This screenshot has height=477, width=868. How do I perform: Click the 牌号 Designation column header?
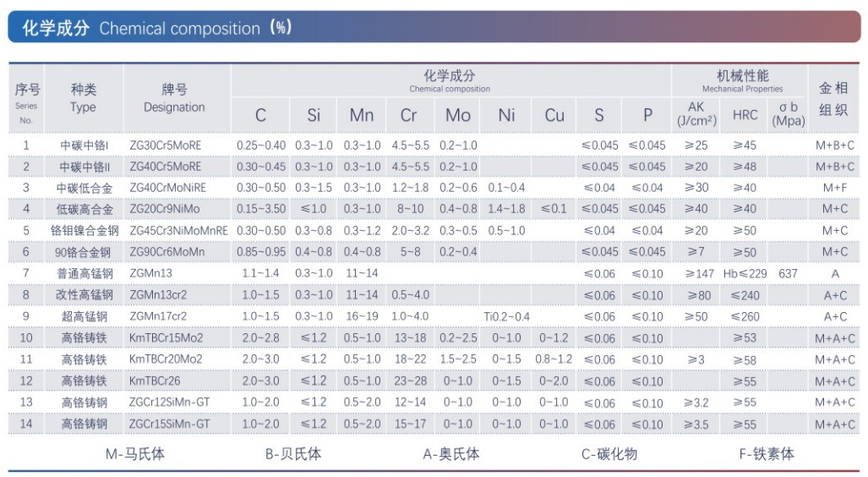point(174,98)
